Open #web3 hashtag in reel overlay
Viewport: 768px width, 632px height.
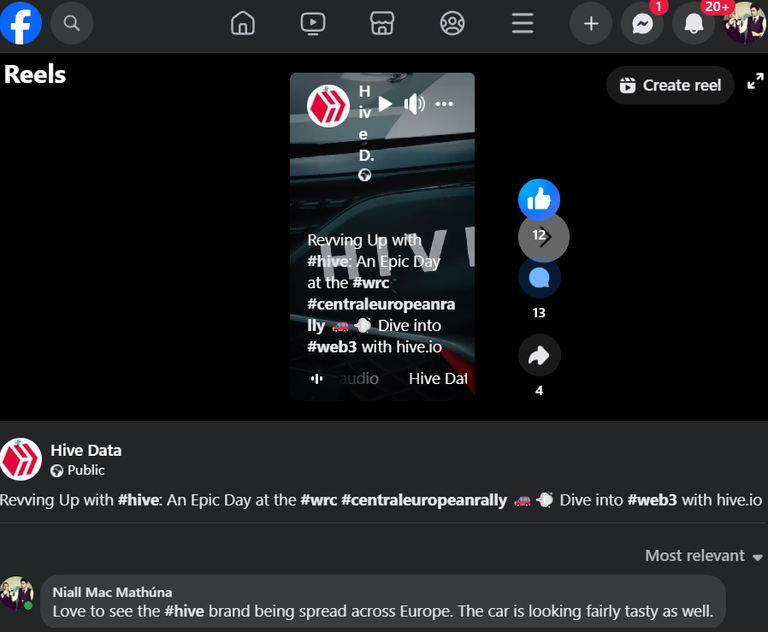332,347
